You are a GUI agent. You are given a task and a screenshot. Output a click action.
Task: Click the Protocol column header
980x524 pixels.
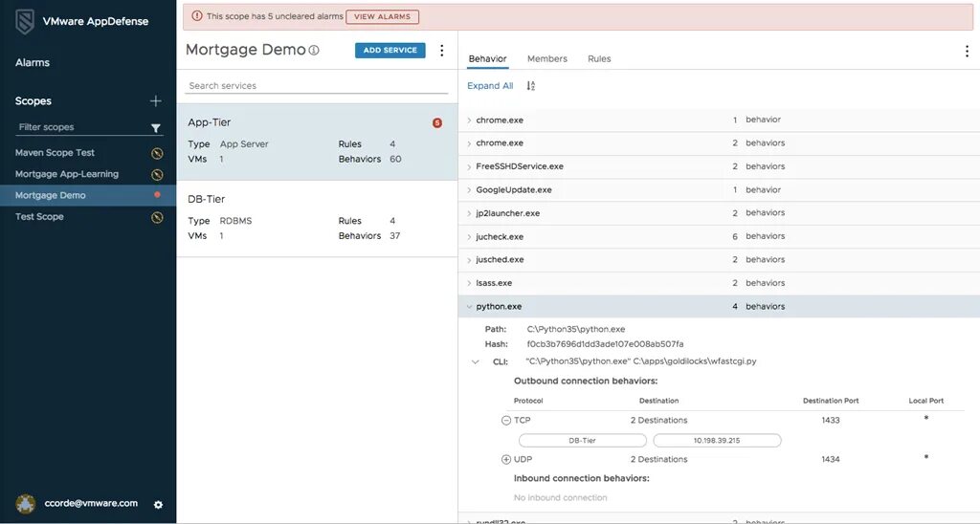pos(528,401)
